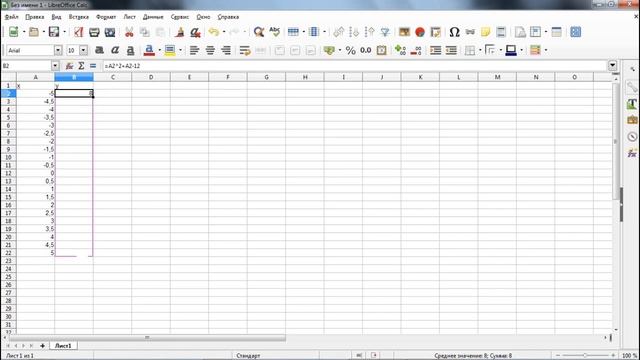Open the Формат menu

[x=106, y=17]
